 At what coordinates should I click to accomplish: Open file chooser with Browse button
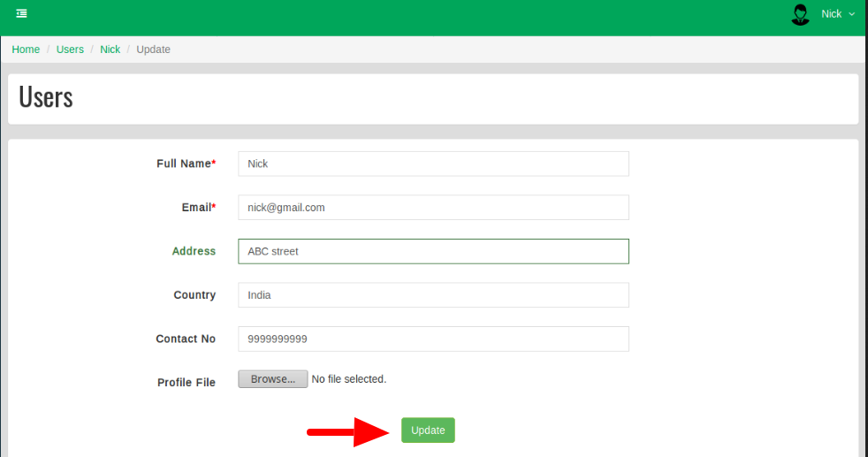(273, 379)
